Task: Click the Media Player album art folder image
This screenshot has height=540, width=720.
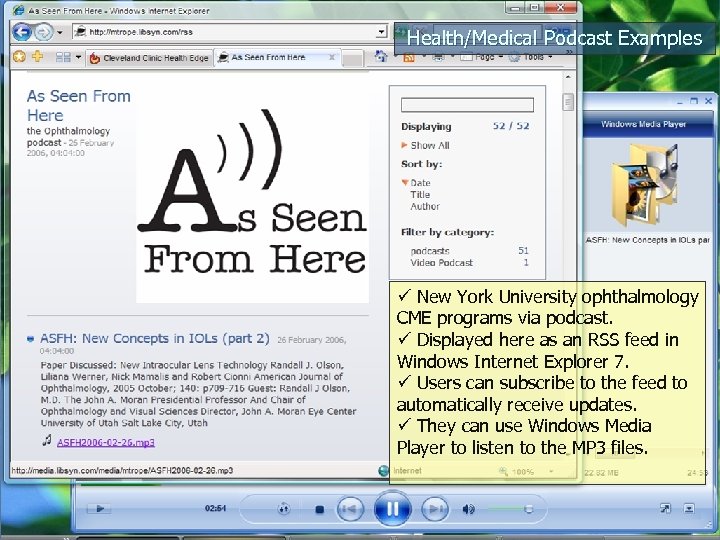Action: 645,185
